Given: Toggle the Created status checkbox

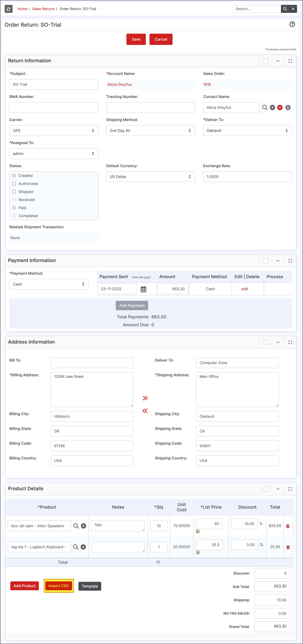Looking at the screenshot, I should click(x=14, y=176).
